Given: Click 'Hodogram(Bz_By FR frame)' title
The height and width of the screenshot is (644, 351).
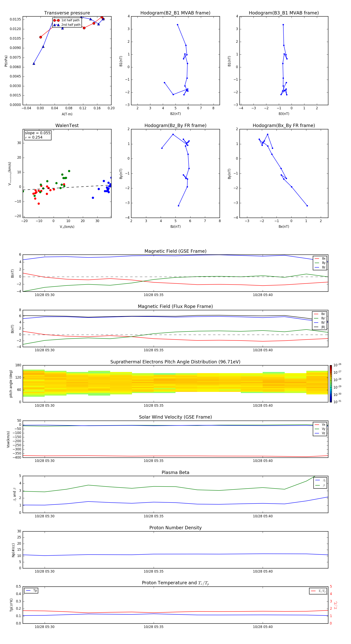Looking at the screenshot, I should click(175, 125).
